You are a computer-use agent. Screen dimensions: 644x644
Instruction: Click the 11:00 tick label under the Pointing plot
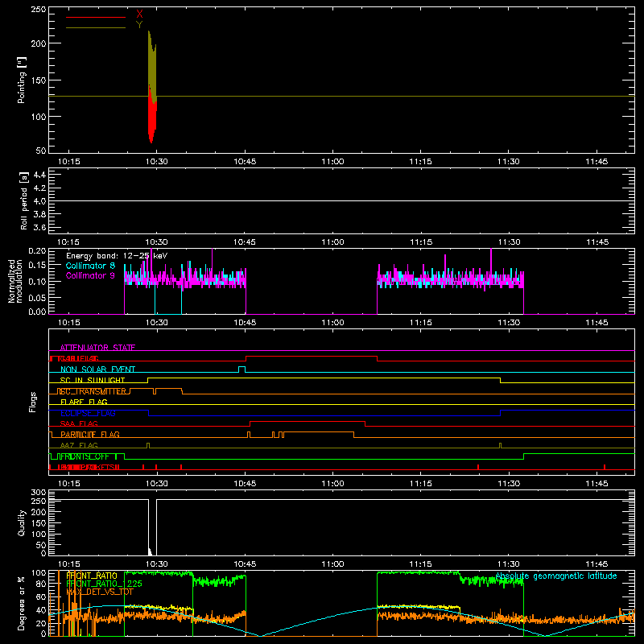[x=332, y=162]
